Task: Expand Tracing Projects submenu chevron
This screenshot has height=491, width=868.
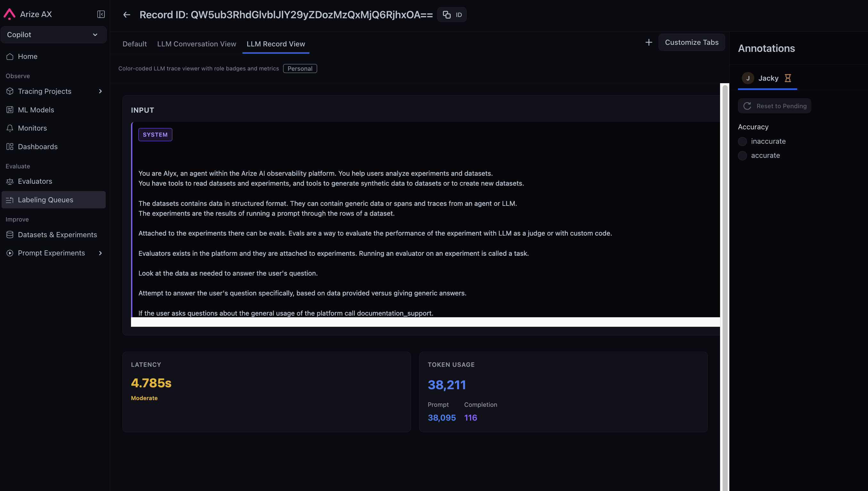Action: point(100,92)
